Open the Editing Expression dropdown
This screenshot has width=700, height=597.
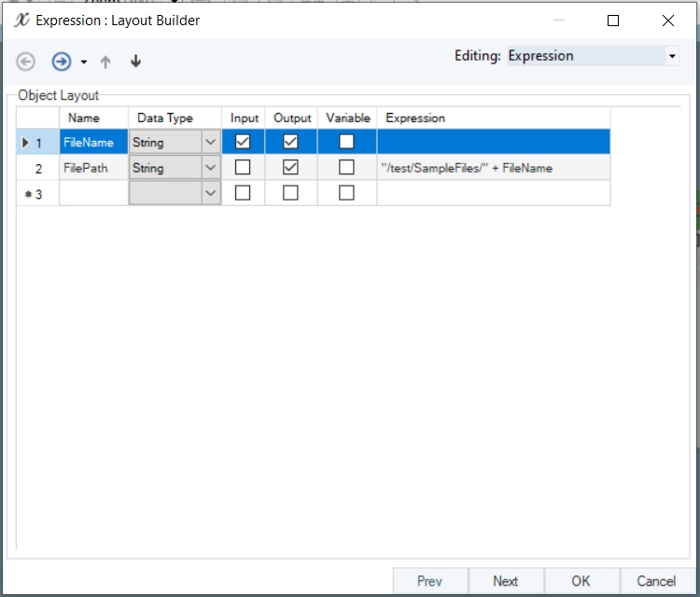(x=672, y=56)
